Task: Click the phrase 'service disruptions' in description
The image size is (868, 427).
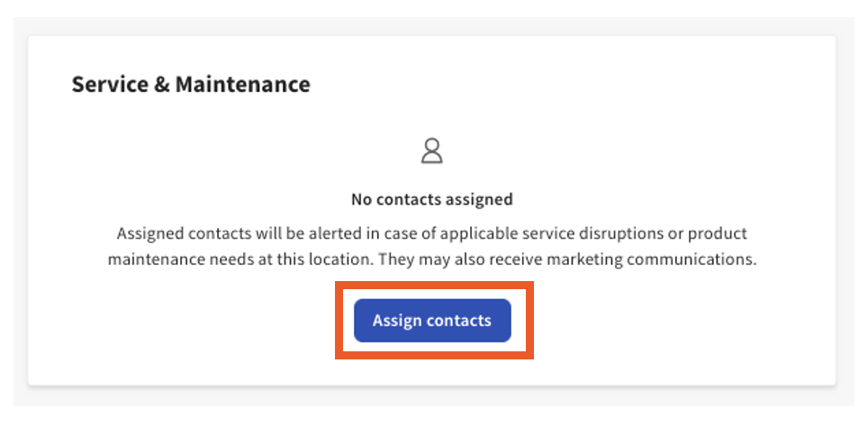Action: (x=578, y=234)
